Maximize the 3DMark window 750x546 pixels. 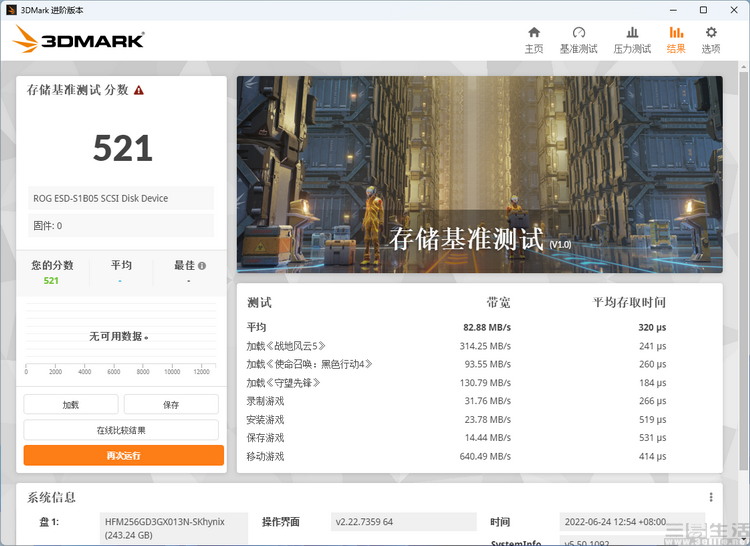(703, 10)
